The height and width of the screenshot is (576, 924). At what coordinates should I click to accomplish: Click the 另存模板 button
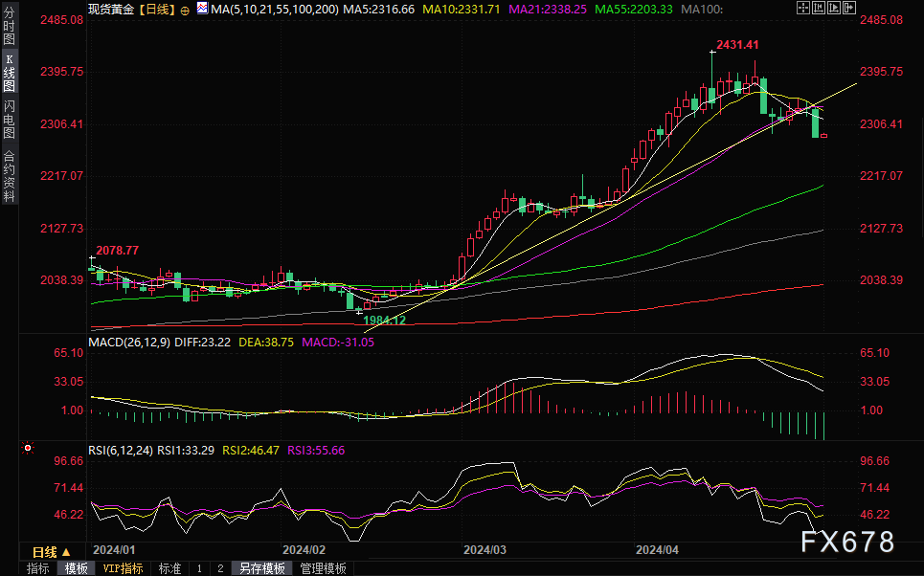tap(261, 568)
